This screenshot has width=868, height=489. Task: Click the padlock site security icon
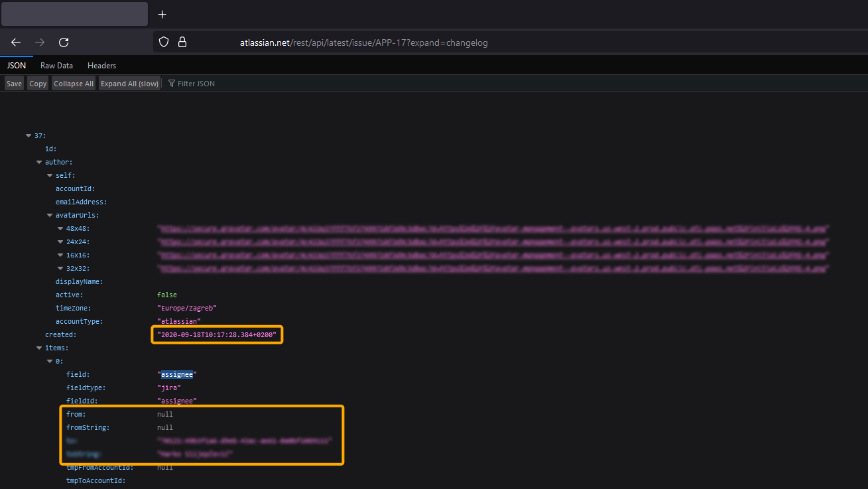pyautogui.click(x=182, y=42)
